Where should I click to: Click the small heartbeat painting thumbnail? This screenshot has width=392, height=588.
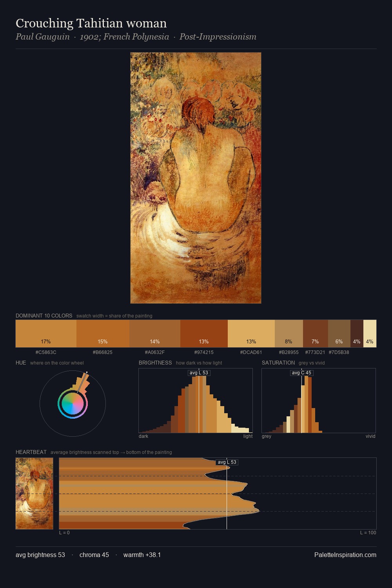34,494
